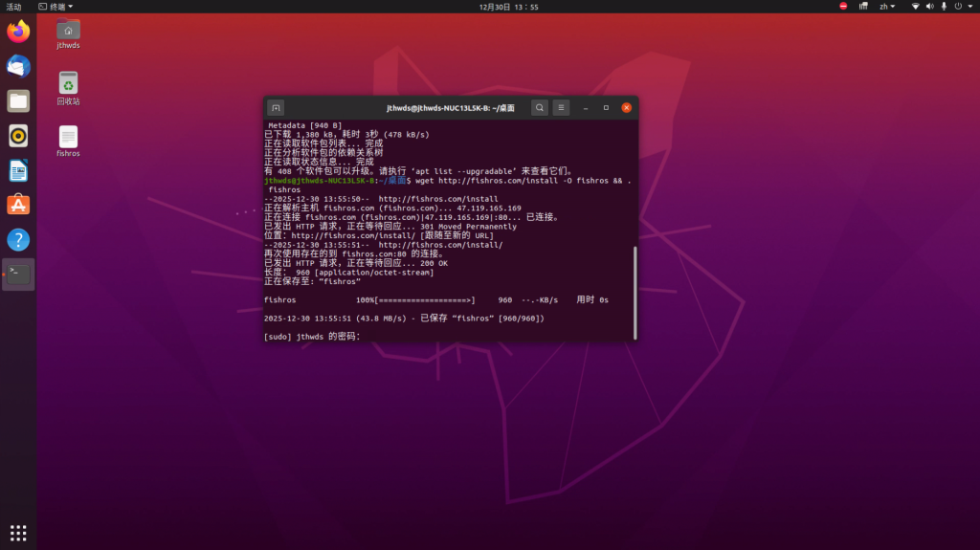
Task: Click 活动 to open the Activities overview
Action: click(x=13, y=7)
